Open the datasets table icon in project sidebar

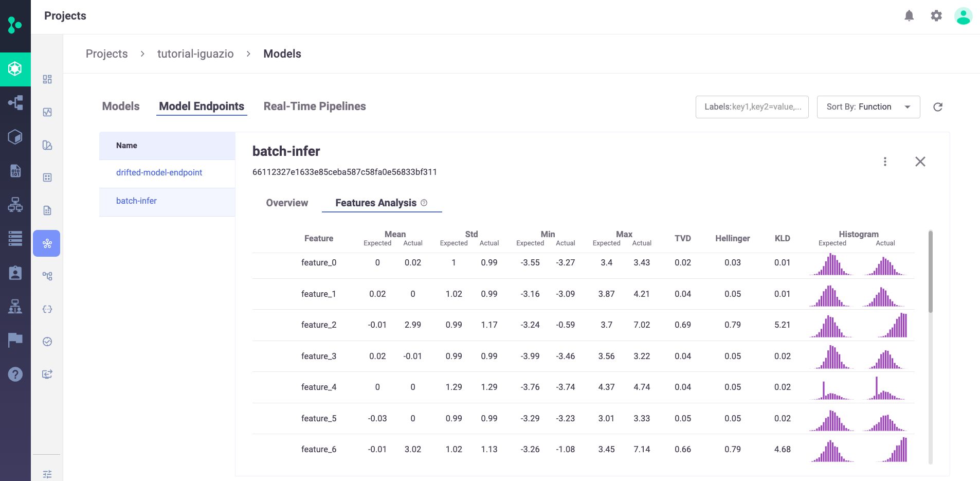click(x=47, y=177)
